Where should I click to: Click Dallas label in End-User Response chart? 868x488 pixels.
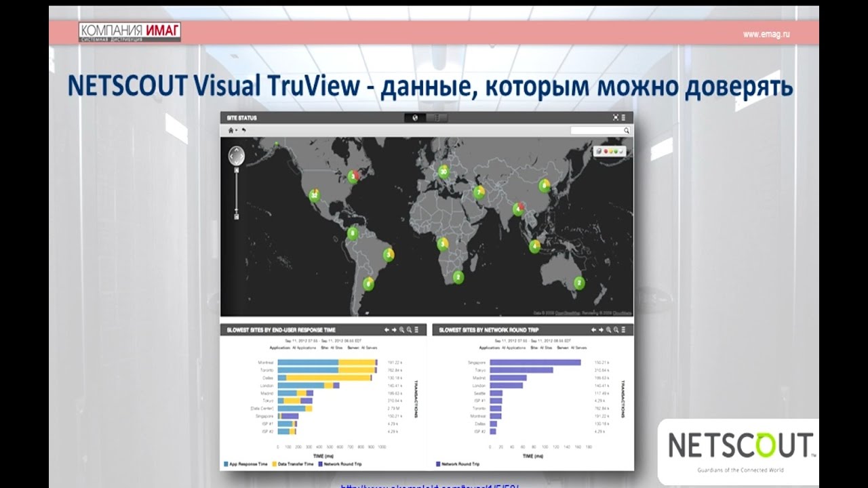pos(269,378)
